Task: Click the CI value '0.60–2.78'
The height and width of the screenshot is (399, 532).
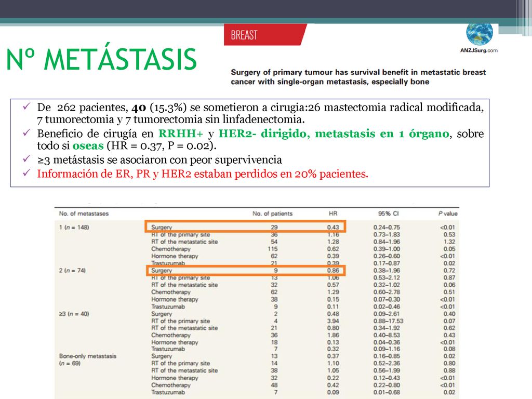Action: 387,292
